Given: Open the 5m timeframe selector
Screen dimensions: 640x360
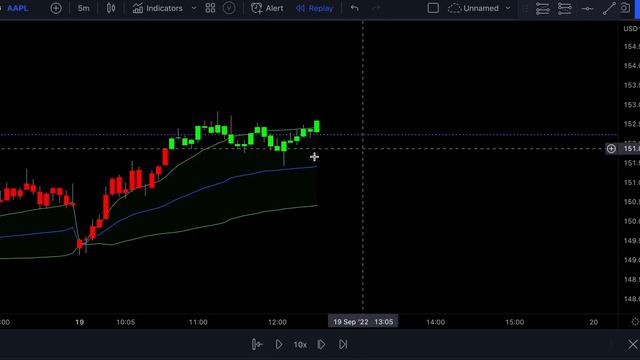Looking at the screenshot, I should pos(84,8).
